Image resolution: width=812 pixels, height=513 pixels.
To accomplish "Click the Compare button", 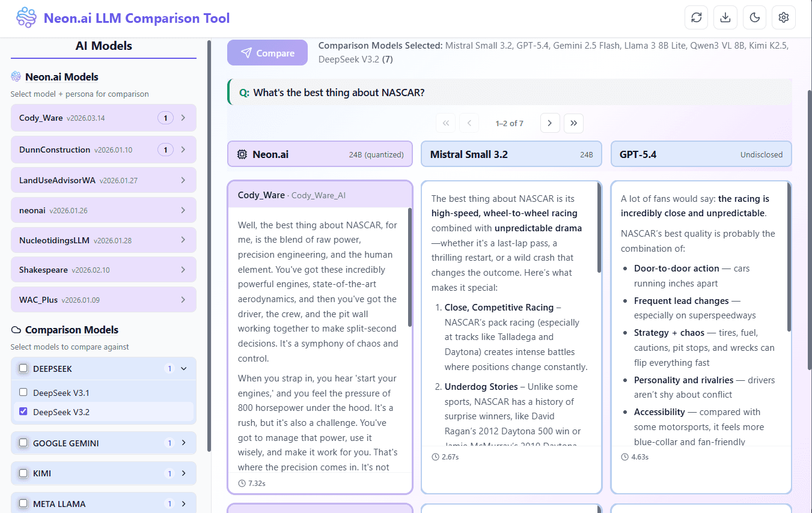I will [267, 53].
